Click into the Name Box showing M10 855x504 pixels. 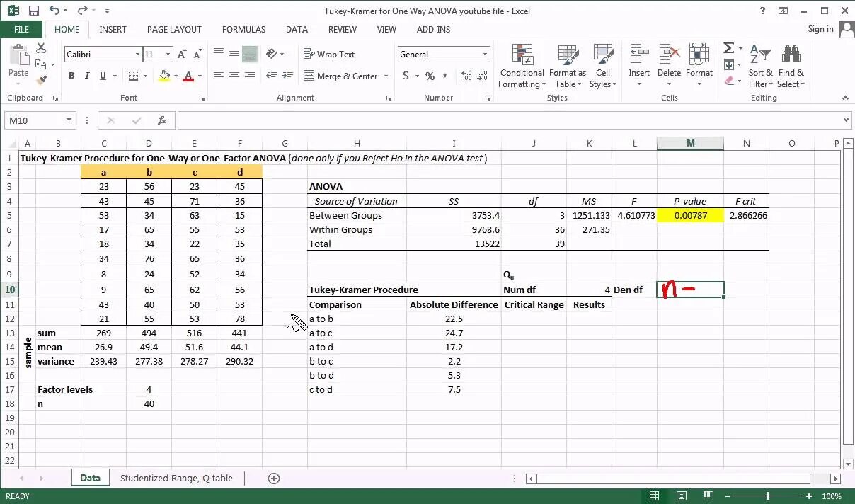35,120
